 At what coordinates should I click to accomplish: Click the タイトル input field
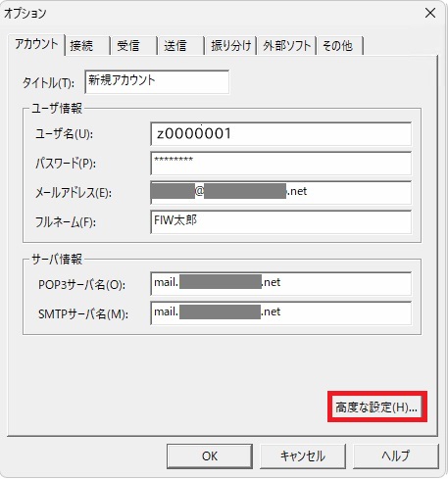click(x=157, y=82)
